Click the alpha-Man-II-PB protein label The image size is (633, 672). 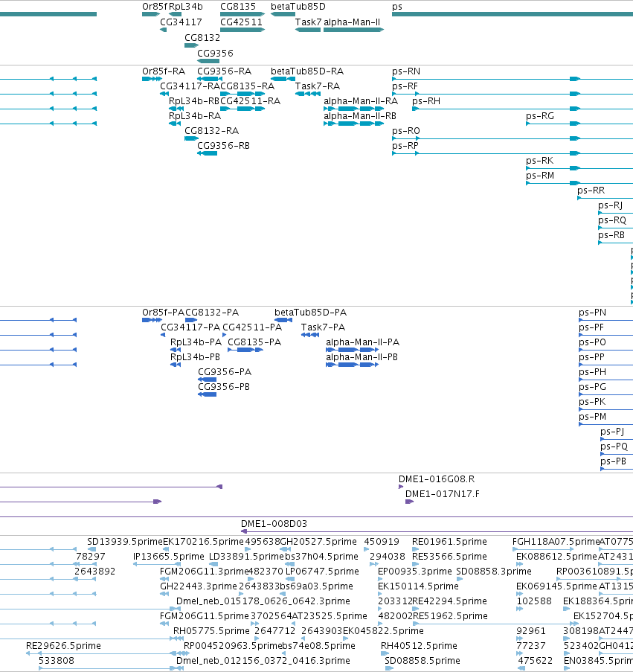tap(362, 357)
